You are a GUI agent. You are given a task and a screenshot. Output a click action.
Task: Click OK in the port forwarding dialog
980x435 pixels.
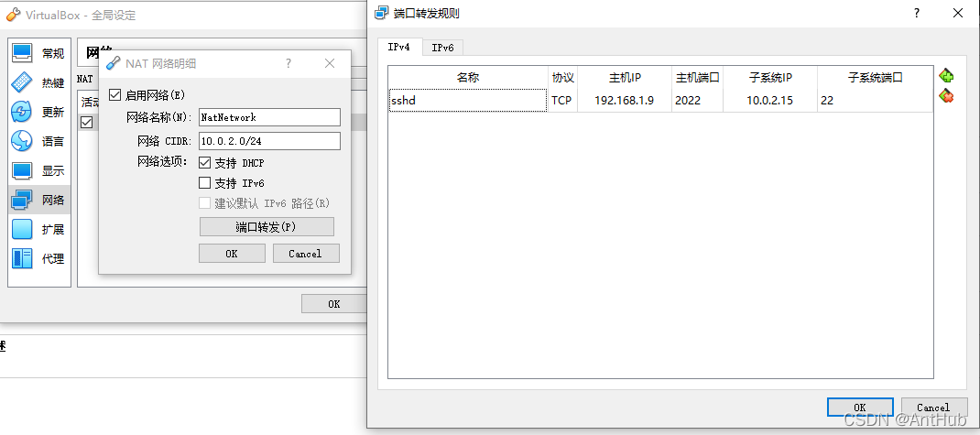(860, 407)
